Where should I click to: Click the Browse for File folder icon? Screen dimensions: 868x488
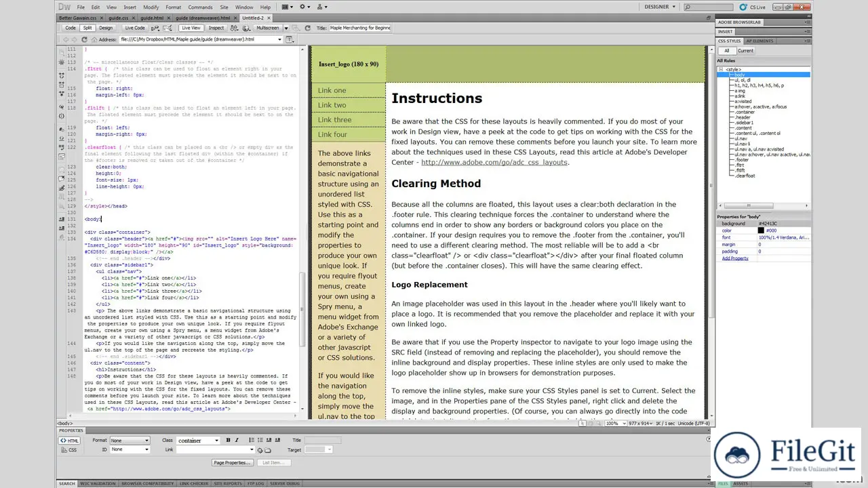click(x=268, y=450)
